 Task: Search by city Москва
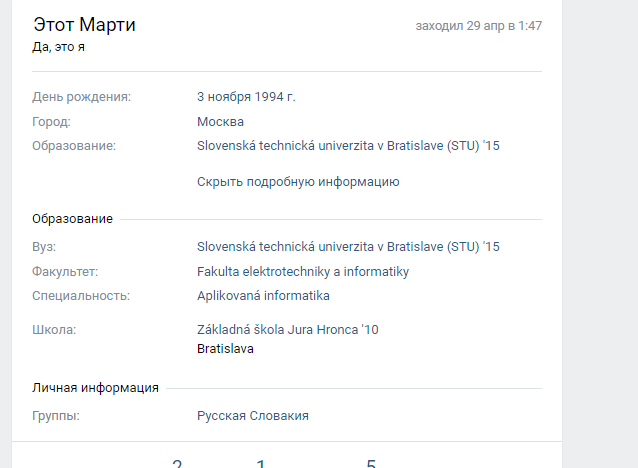point(220,122)
